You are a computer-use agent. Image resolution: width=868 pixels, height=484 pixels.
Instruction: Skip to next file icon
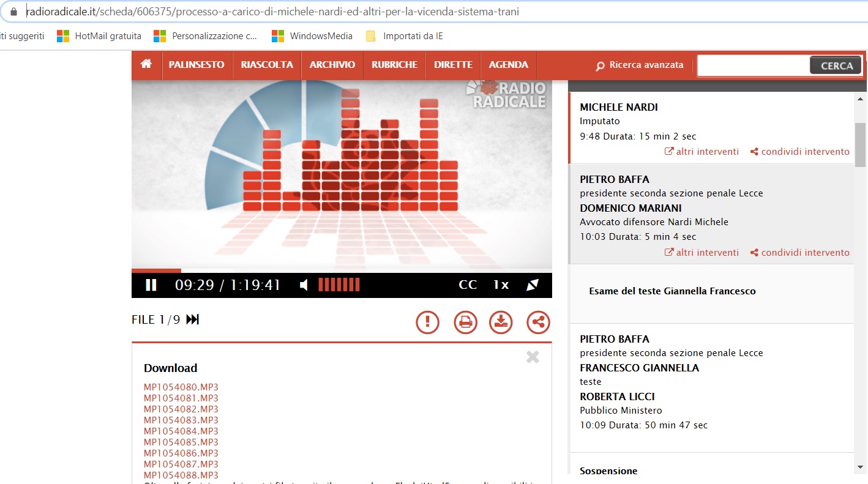[x=193, y=319]
